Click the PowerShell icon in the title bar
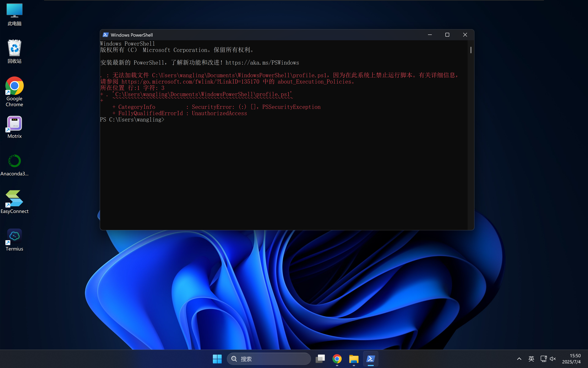 point(105,35)
